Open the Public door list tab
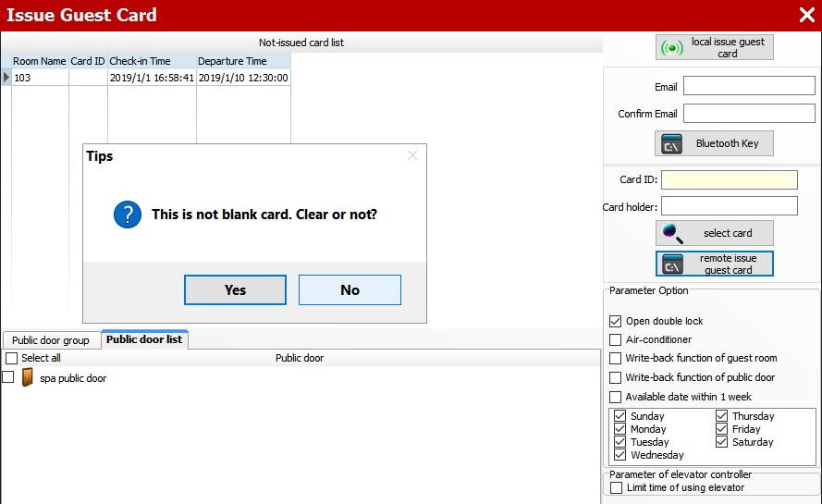Screen dimensions: 822x504 144,339
